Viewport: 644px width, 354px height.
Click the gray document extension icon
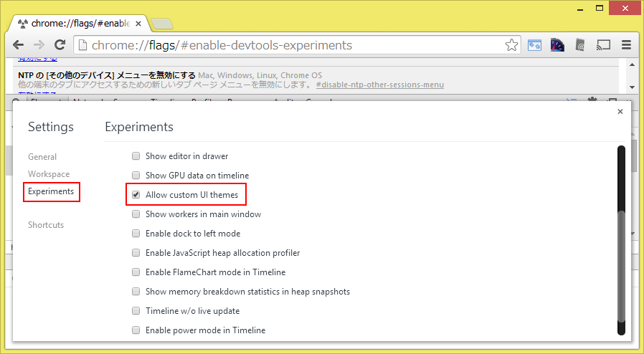pyautogui.click(x=580, y=44)
